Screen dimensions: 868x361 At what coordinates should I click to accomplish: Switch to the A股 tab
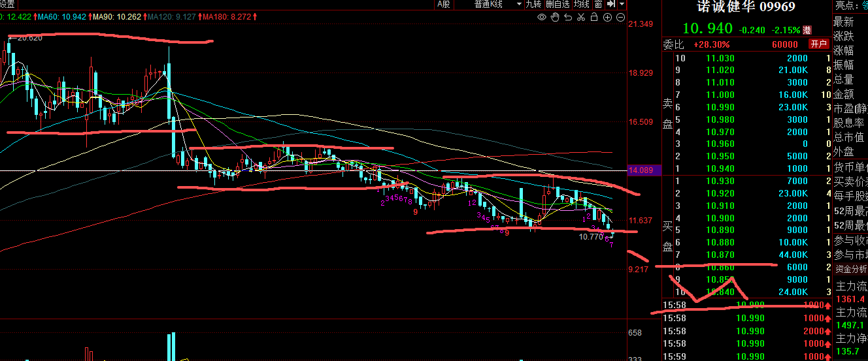444,4
